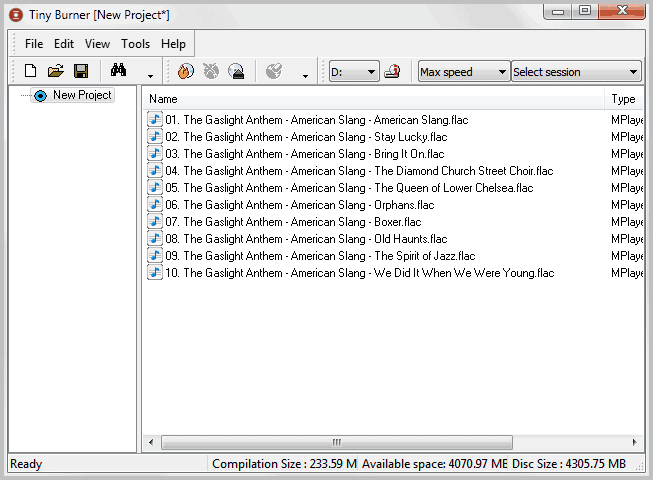Start burning with the flame disc icon
This screenshot has width=653, height=480.
(186, 71)
